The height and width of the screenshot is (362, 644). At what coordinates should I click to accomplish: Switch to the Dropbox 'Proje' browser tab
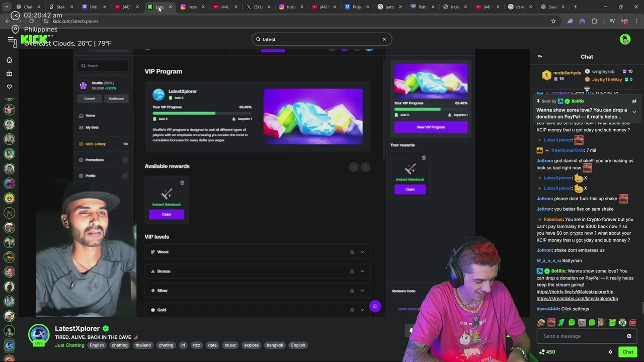pyautogui.click(x=356, y=7)
